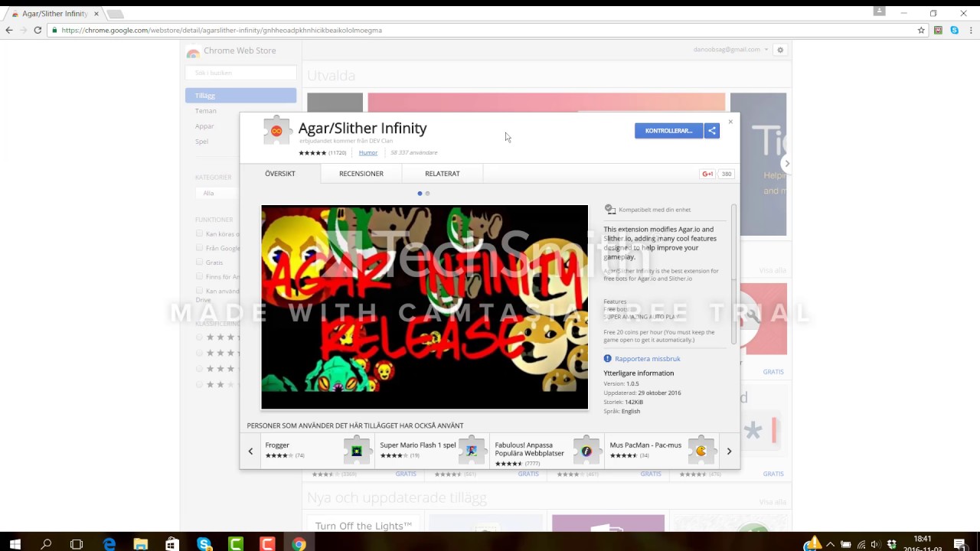Open the Windows Start menu
The height and width of the screenshot is (551, 980).
[x=15, y=544]
